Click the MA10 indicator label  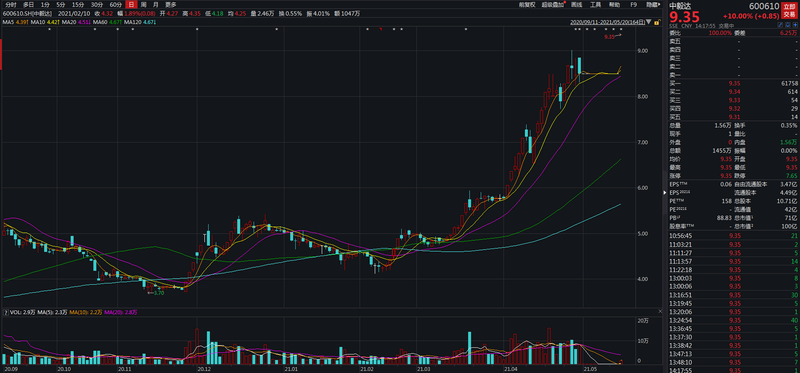[37, 22]
